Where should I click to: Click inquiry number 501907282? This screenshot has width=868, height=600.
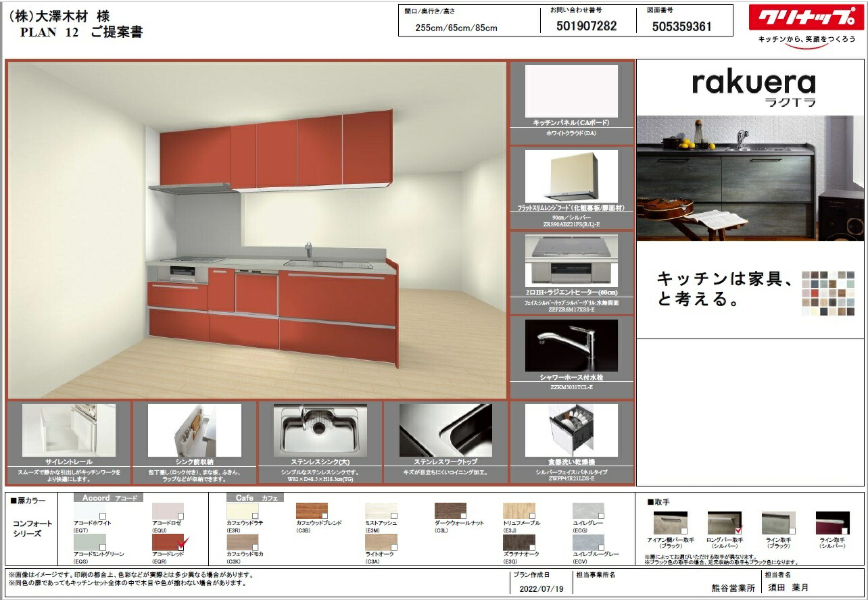(x=586, y=26)
